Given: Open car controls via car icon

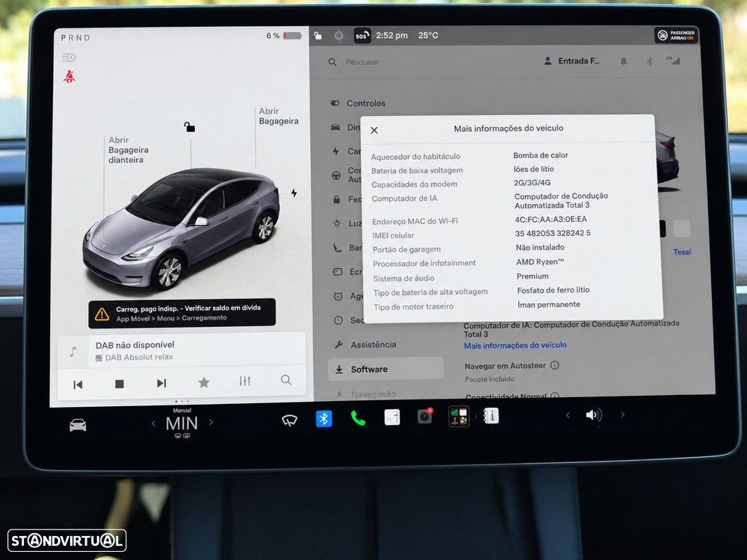Looking at the screenshot, I should [x=78, y=425].
